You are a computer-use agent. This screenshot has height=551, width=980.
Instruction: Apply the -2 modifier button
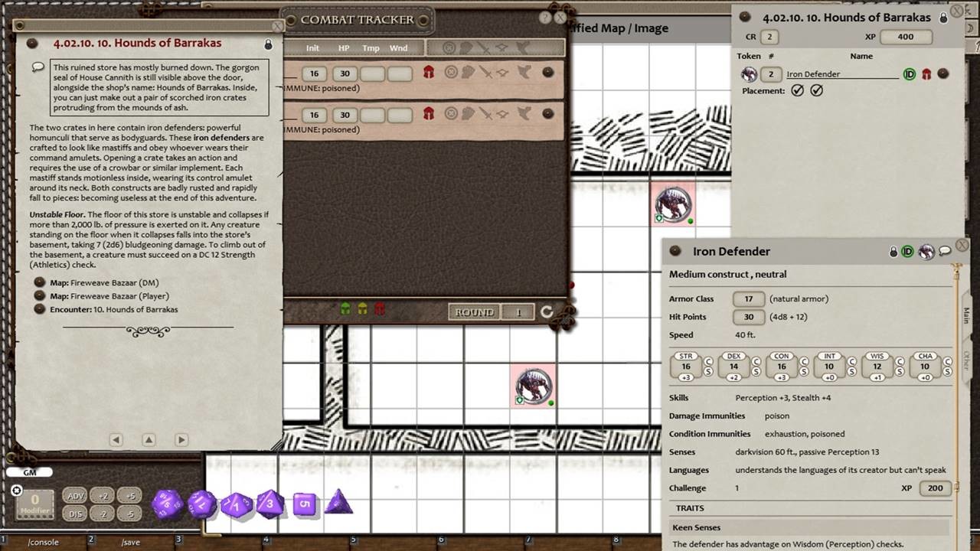(x=103, y=514)
